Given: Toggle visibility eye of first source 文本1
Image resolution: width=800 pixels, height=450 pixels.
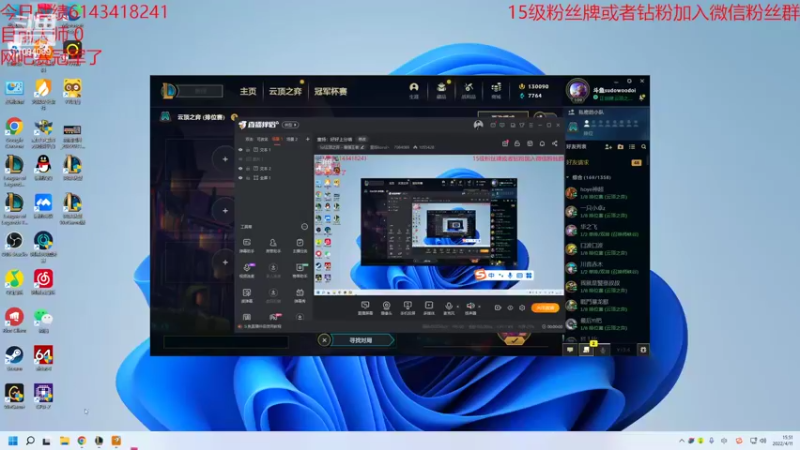Looking at the screenshot, I should 241,150.
